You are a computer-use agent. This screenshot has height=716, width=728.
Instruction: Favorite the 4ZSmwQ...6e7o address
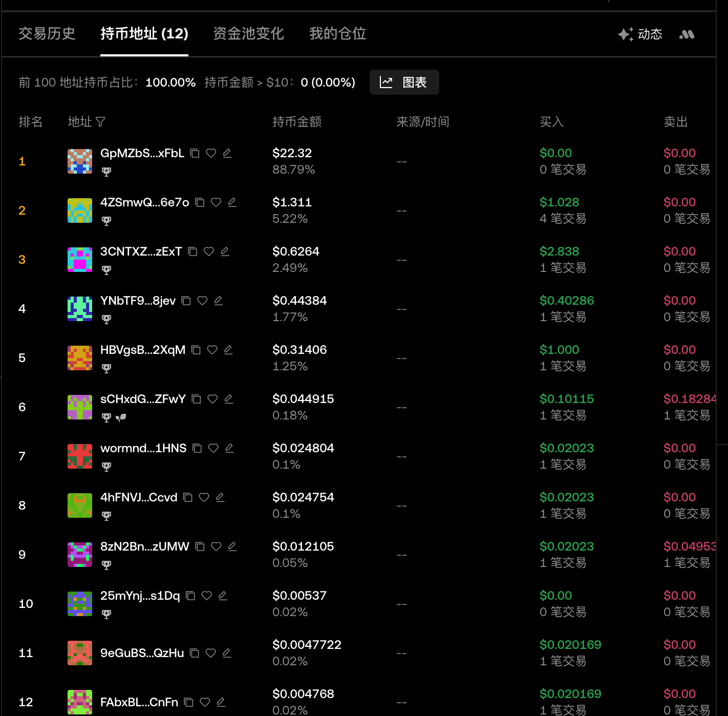click(216, 202)
